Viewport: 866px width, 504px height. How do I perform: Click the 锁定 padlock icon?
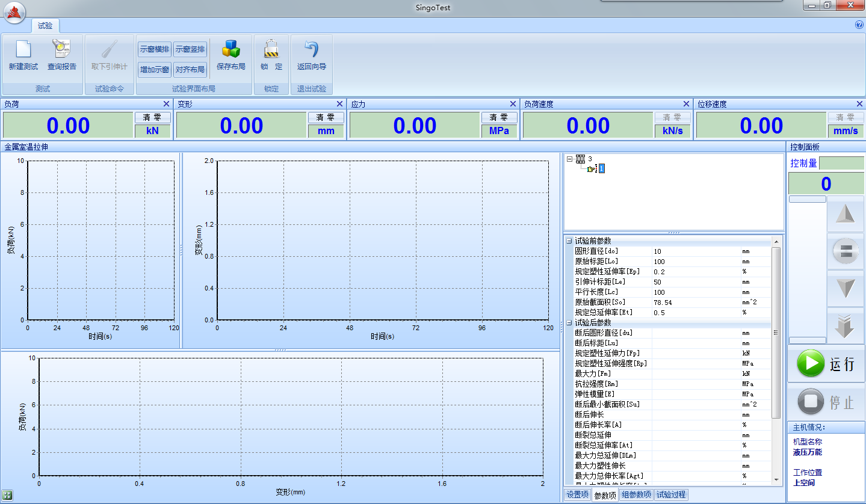(271, 49)
